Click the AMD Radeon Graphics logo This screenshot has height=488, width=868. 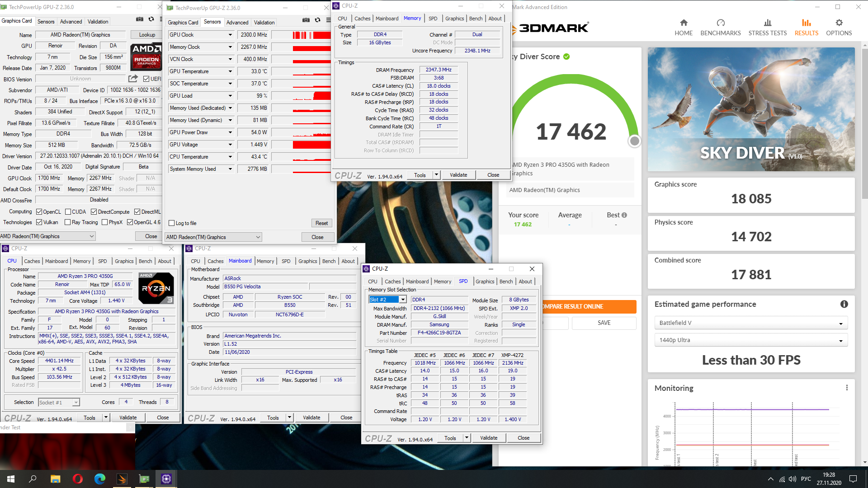(146, 56)
